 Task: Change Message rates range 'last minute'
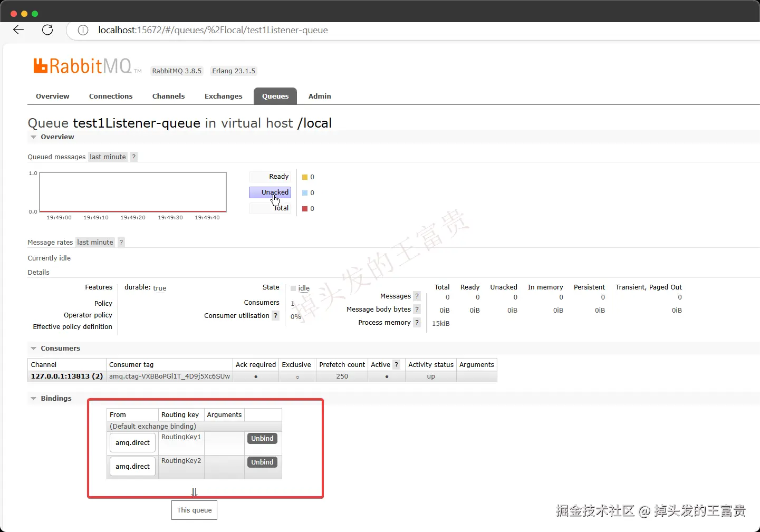point(95,242)
